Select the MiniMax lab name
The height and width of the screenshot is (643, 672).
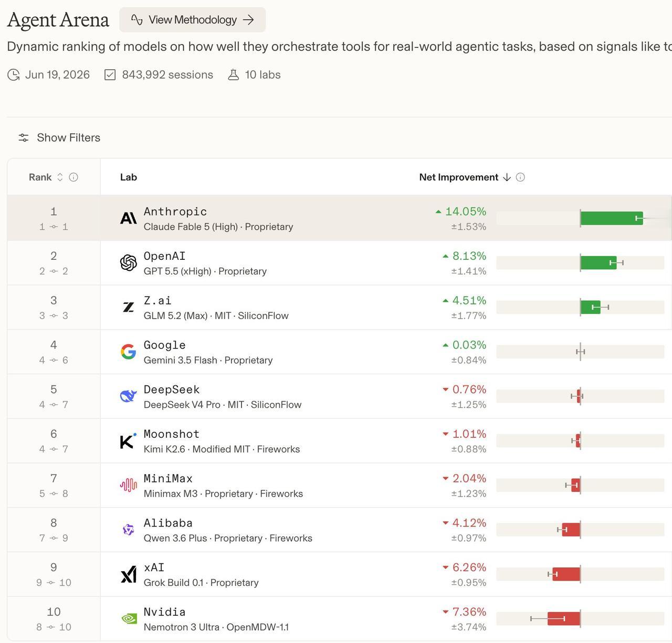[168, 479]
